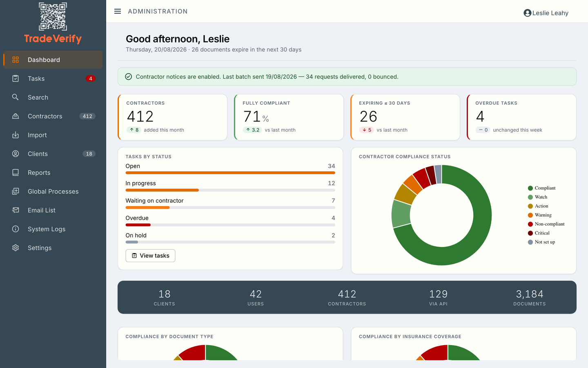588x368 pixels.
Task: Click the 42 Users summary figure
Action: point(256,294)
